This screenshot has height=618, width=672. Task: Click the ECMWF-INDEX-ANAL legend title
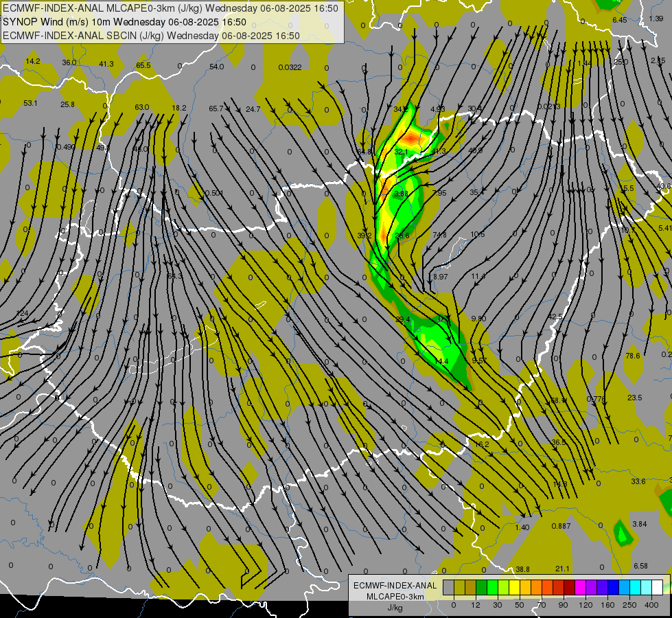tap(395, 586)
